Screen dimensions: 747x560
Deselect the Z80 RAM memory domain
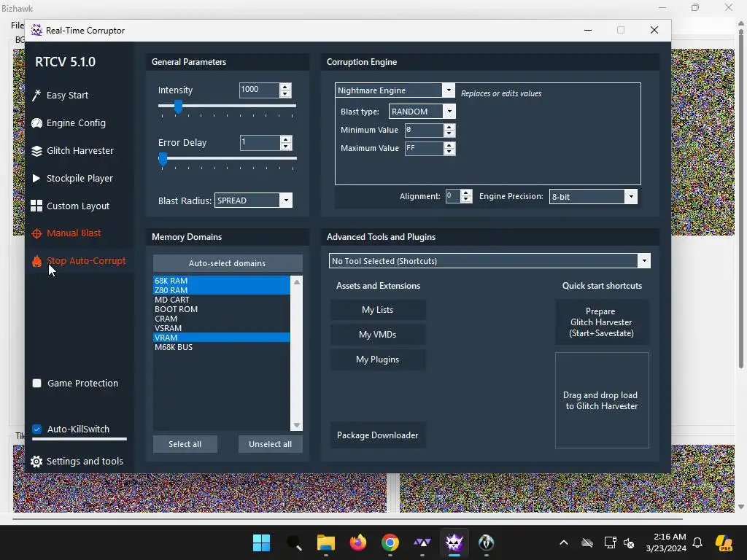[222, 290]
